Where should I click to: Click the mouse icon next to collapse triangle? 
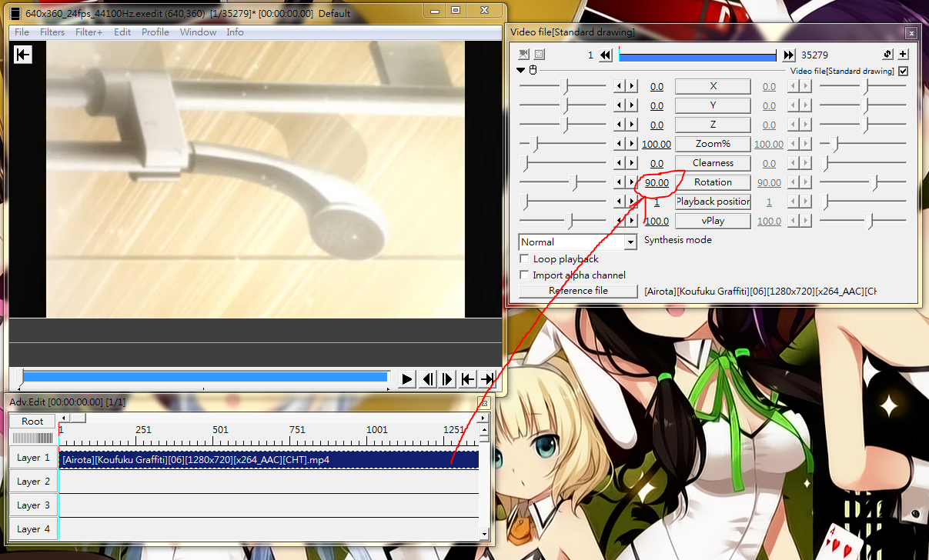pos(532,71)
